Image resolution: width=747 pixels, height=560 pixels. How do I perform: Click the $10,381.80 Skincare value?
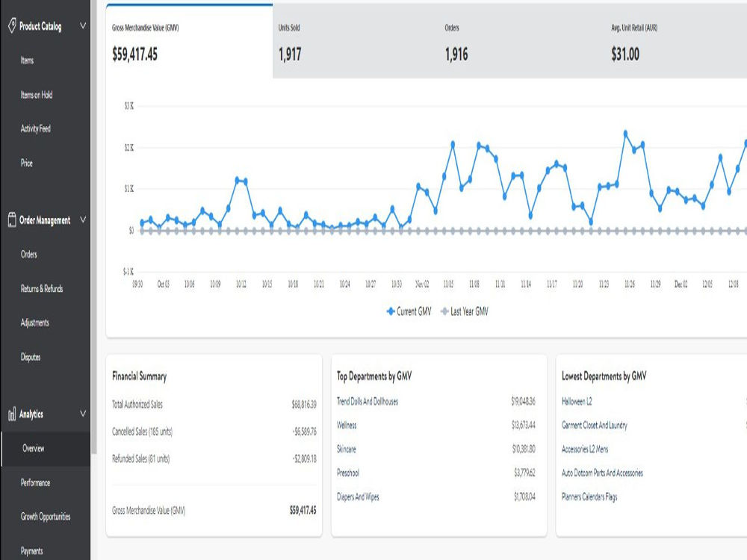[523, 449]
